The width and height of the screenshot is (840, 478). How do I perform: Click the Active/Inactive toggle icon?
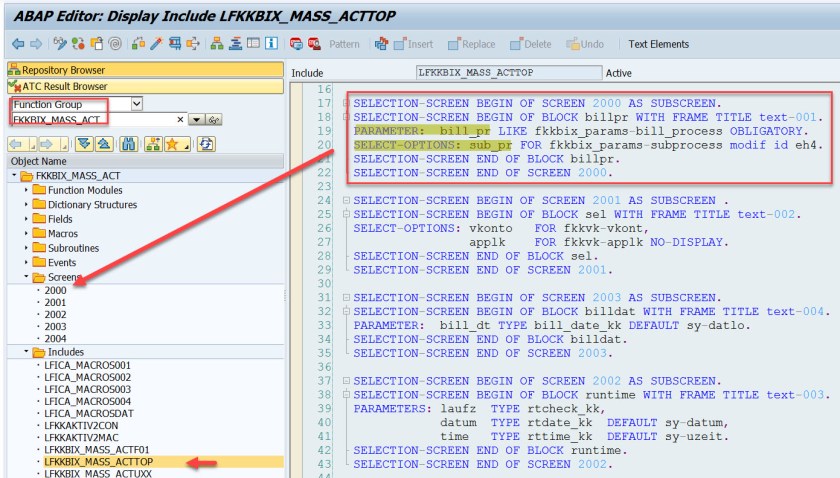[x=78, y=44]
